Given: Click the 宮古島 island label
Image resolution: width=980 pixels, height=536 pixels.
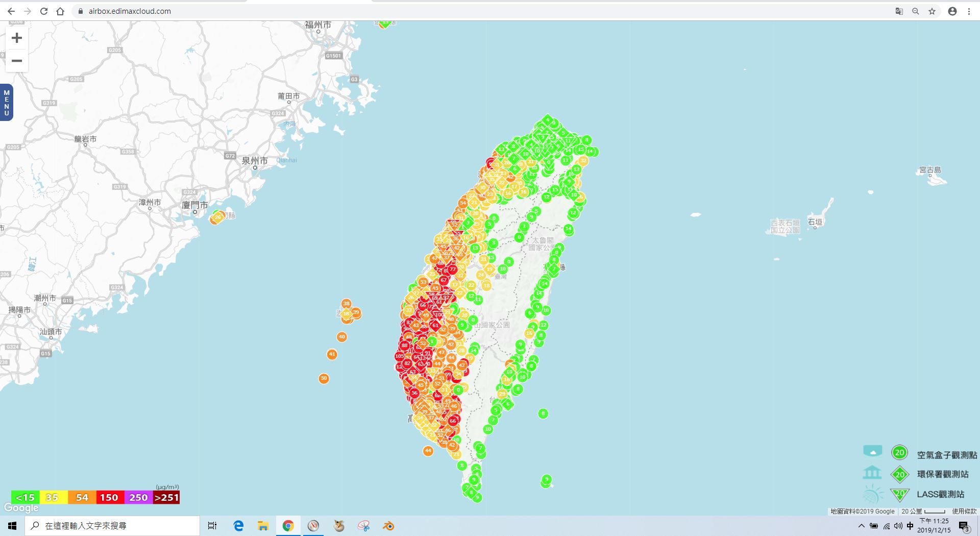Looking at the screenshot, I should point(930,170).
